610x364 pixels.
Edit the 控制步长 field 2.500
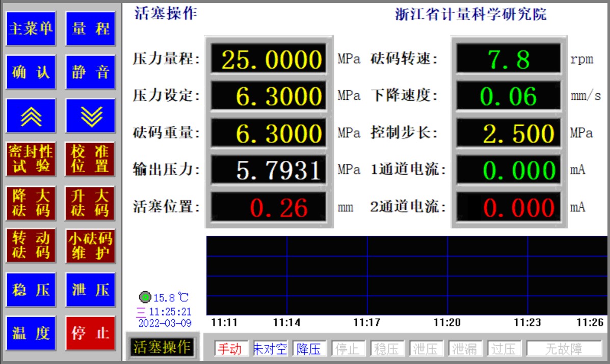click(x=509, y=133)
